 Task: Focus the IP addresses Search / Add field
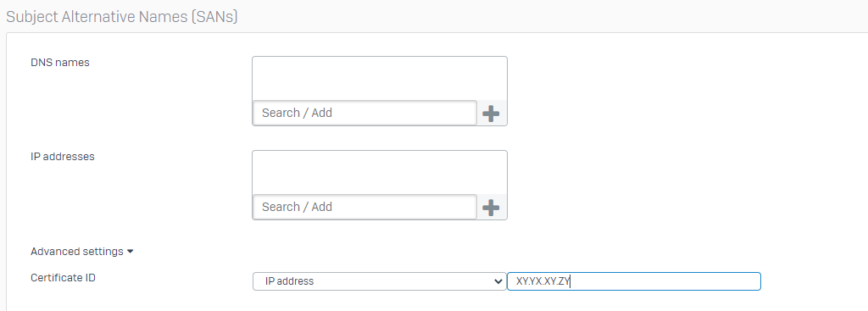tap(364, 207)
